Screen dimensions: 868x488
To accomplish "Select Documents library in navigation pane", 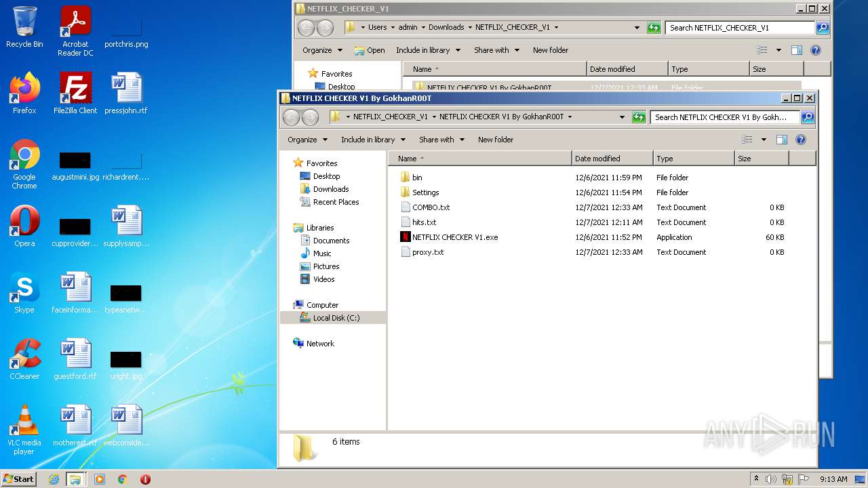I will pyautogui.click(x=331, y=241).
